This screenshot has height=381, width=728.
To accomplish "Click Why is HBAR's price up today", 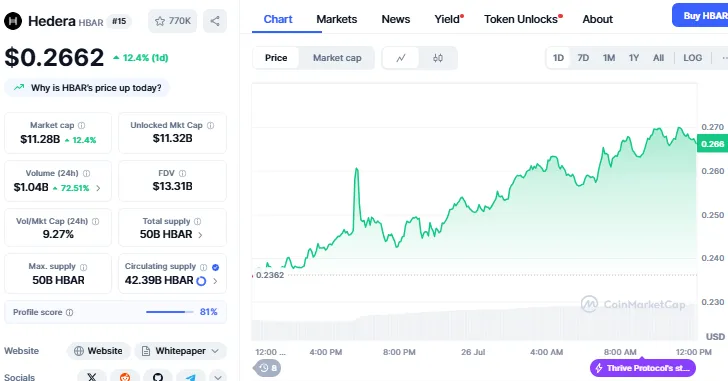I will (x=87, y=88).
